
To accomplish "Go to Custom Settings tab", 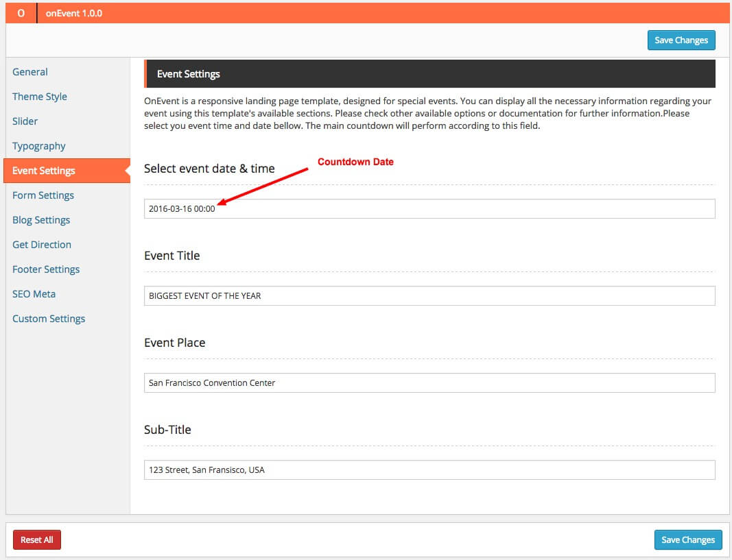I will [x=49, y=319].
